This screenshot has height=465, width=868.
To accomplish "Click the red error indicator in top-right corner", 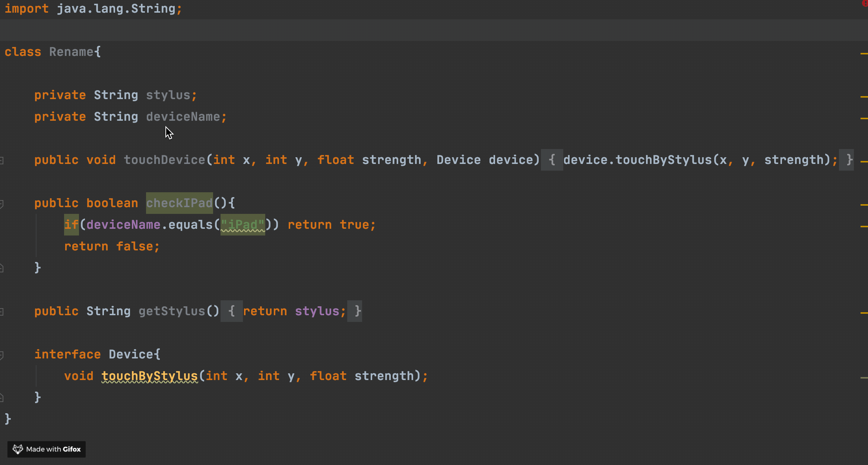I will point(865,3).
